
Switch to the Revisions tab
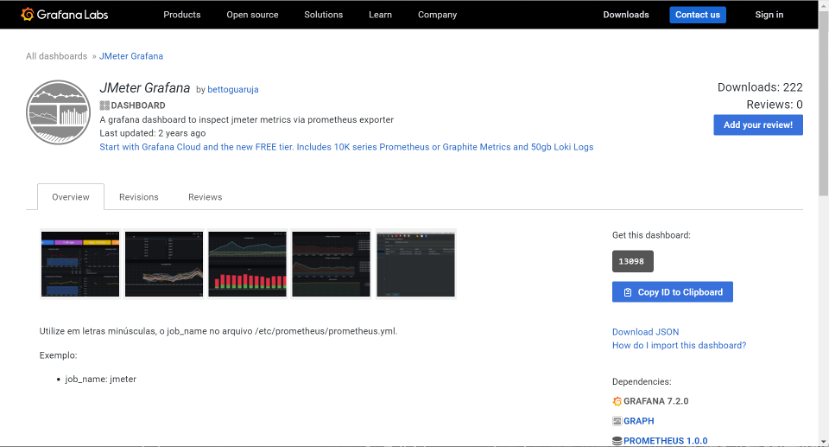coord(139,197)
